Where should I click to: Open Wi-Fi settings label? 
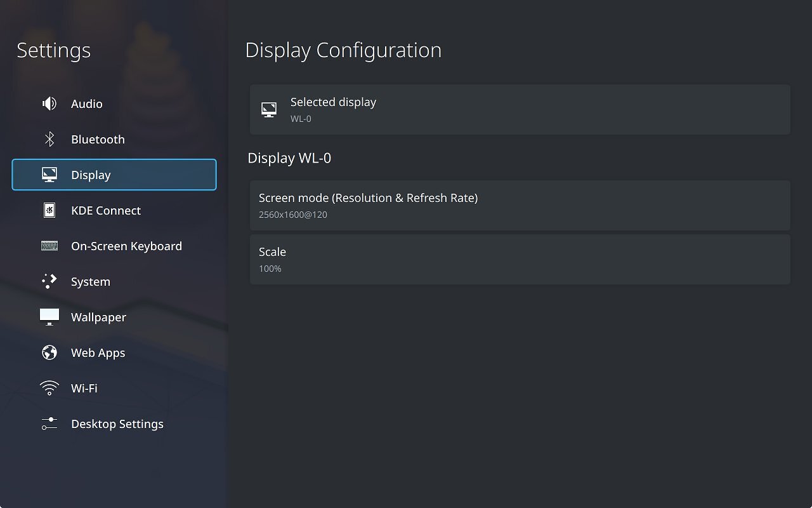click(x=84, y=388)
